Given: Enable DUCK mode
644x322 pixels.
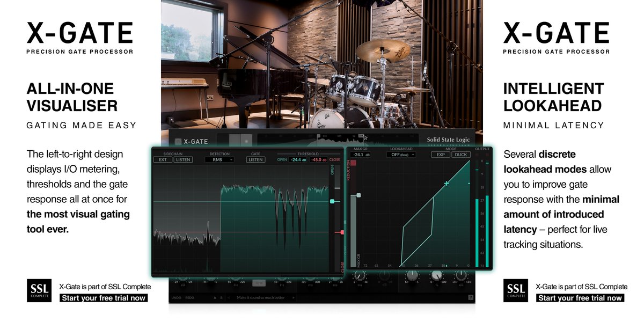Looking at the screenshot, I should 460,155.
